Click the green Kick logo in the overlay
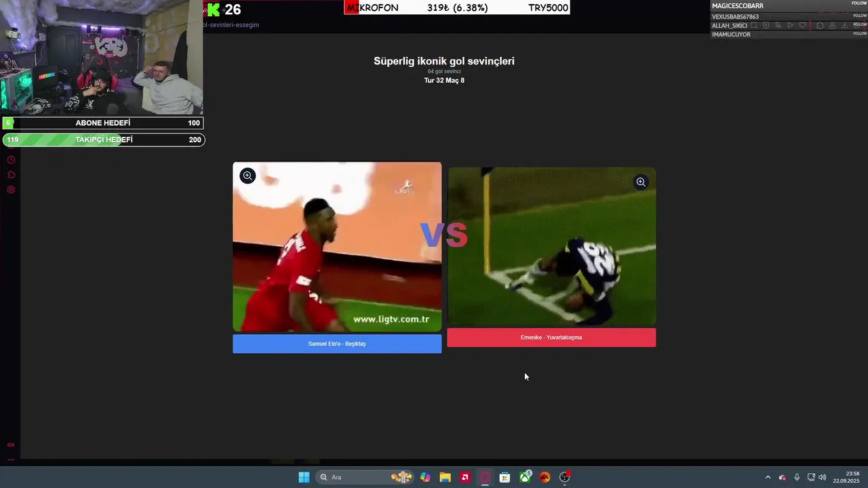Screen dimensions: 868x488 (x=214, y=9)
